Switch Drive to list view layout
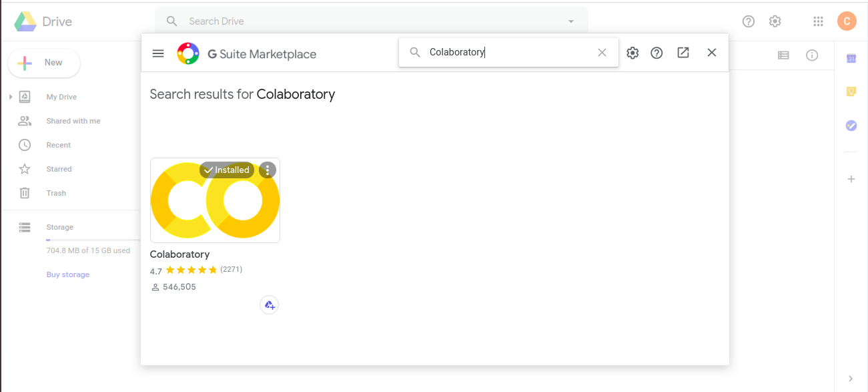This screenshot has width=868, height=392. tap(783, 55)
